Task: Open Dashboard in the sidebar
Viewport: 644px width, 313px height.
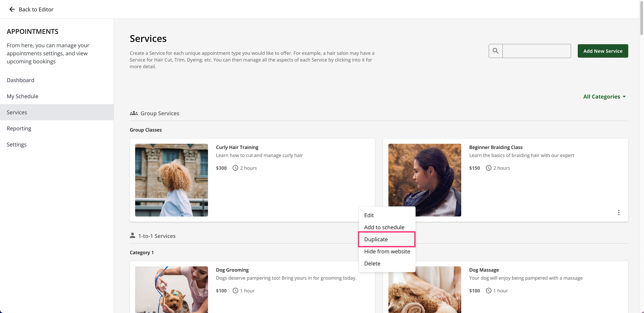Action: [57, 80]
